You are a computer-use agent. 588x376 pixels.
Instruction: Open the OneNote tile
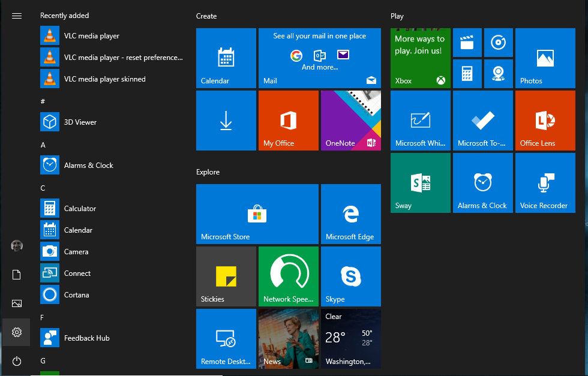tap(351, 121)
